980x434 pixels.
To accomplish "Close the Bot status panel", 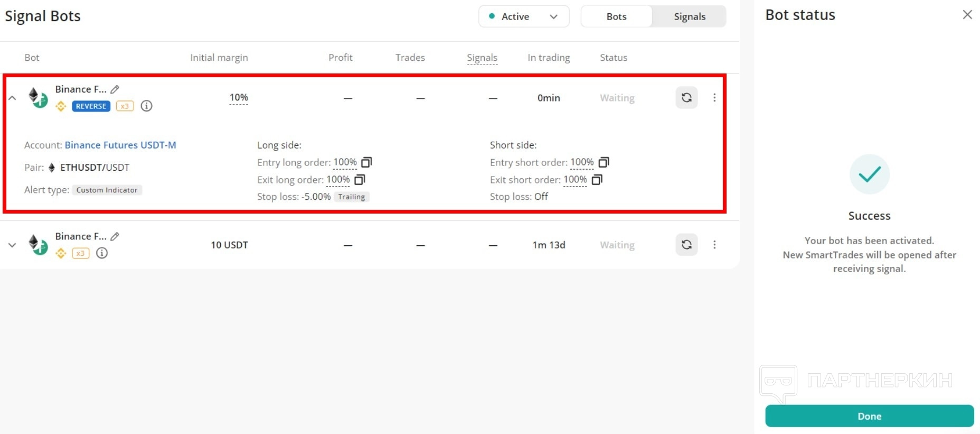I will pyautogui.click(x=967, y=15).
